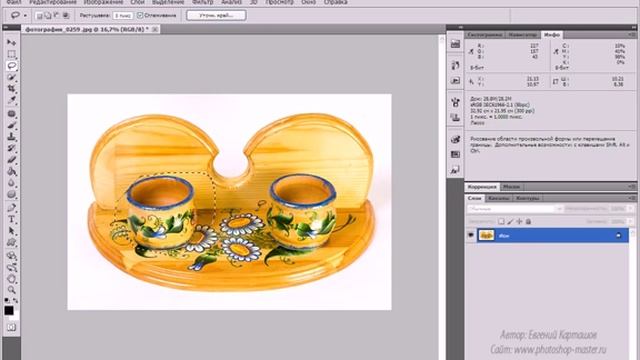
Task: Switch to the Каналы tab
Action: [x=498, y=198]
